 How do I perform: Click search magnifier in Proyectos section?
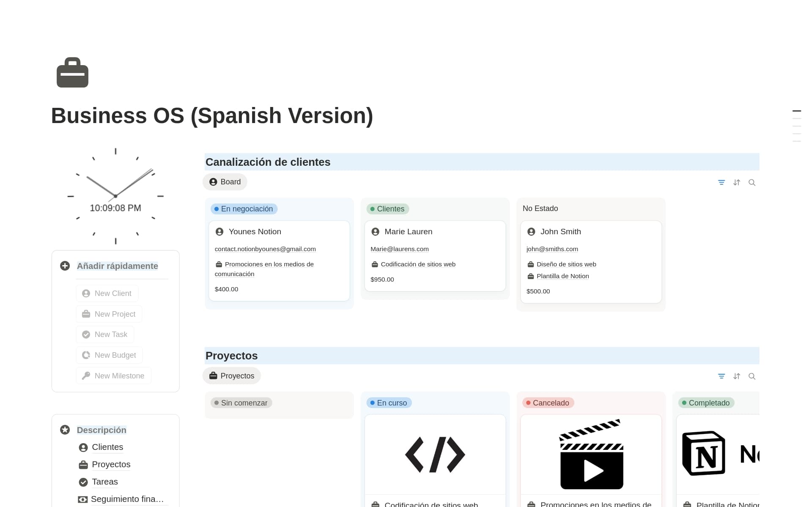[752, 376]
